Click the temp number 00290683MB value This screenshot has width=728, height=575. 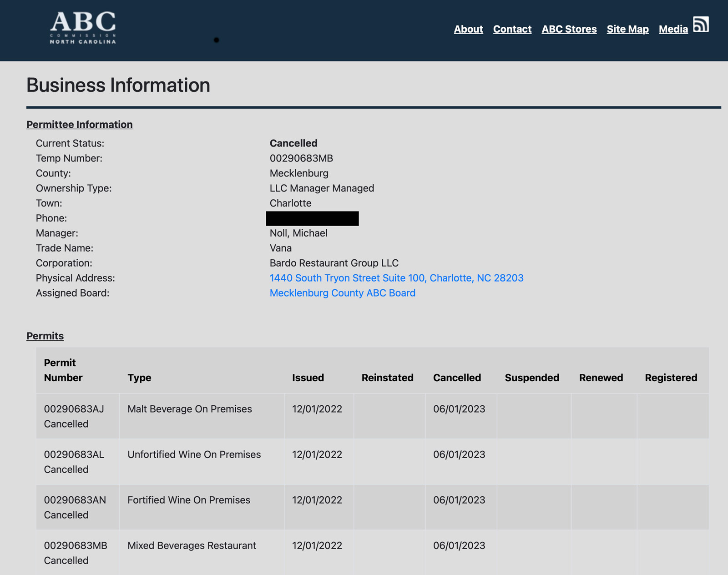[301, 158]
